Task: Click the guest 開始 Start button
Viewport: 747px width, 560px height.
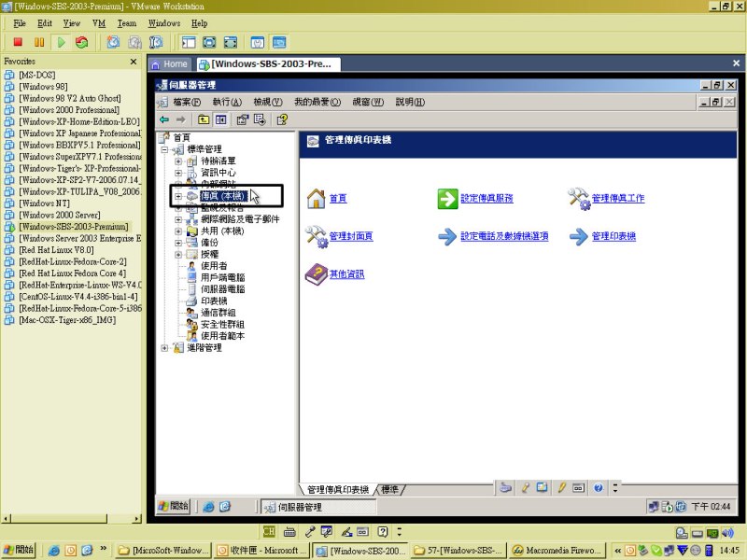Action: (x=174, y=506)
